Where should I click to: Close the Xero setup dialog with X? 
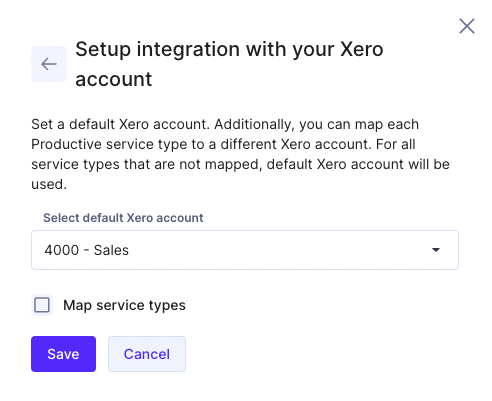coord(467,26)
